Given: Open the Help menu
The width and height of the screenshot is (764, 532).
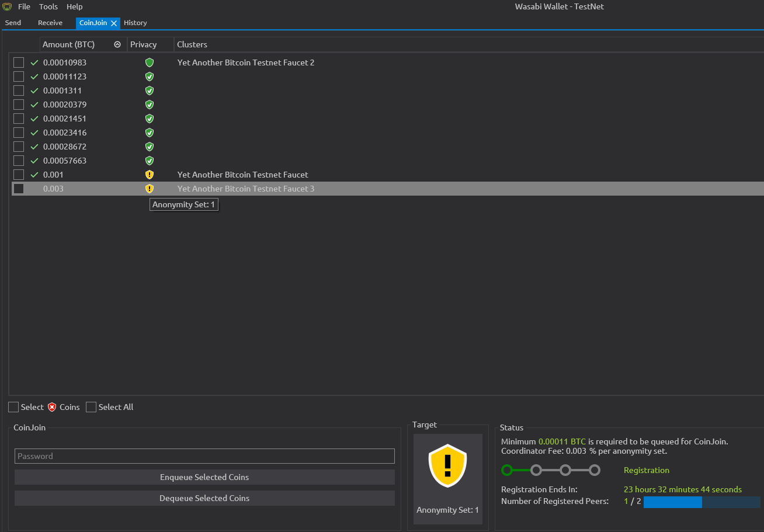Looking at the screenshot, I should 74,7.
